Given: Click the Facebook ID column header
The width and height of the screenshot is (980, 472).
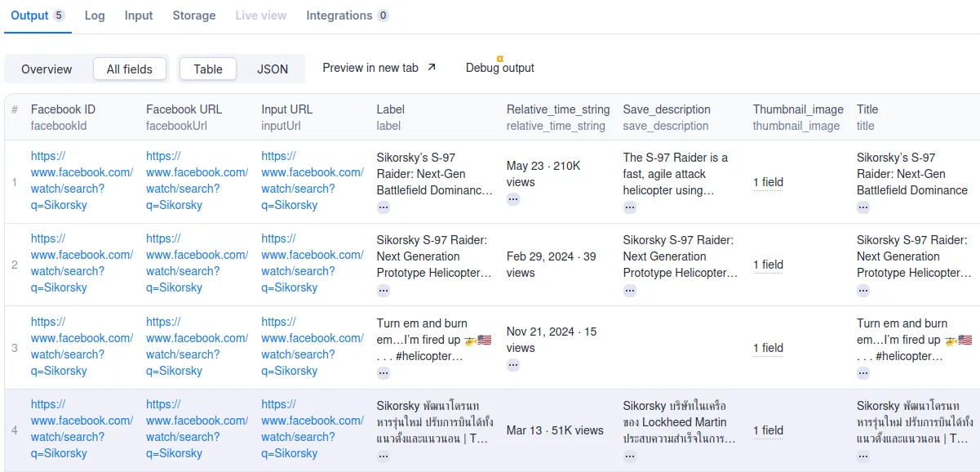Looking at the screenshot, I should click(63, 117).
